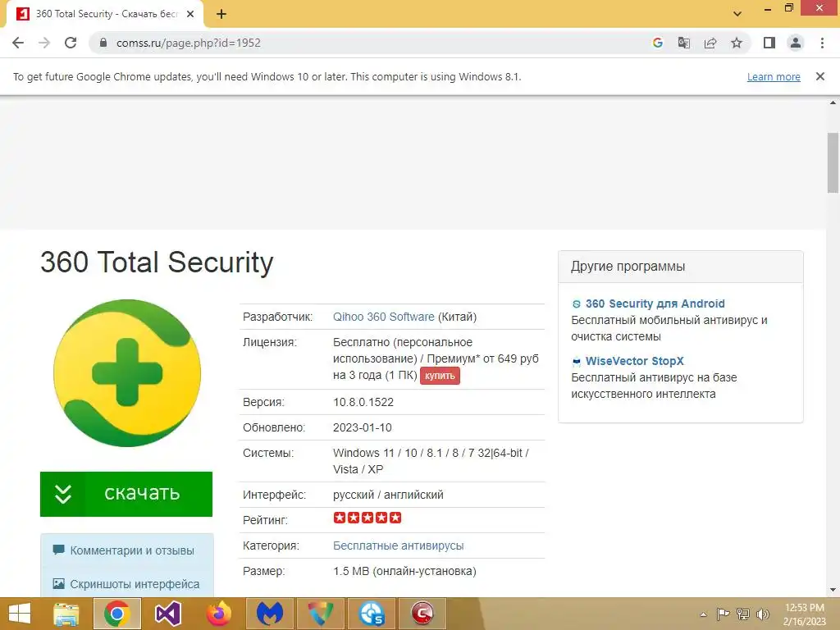Open Chrome three-dot menu

(x=822, y=43)
